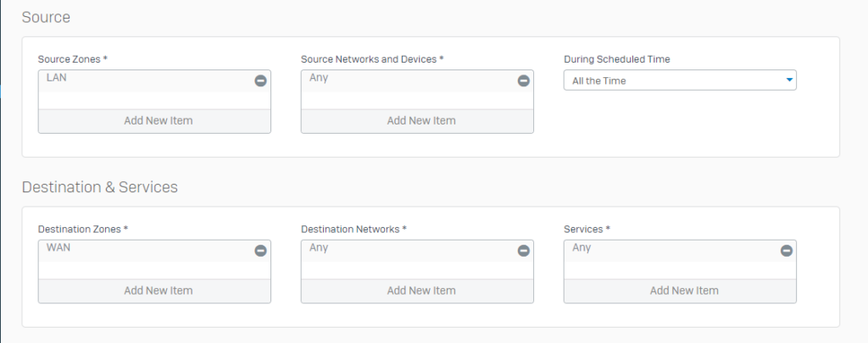The height and width of the screenshot is (343, 868).
Task: Remove Any from Services list
Action: click(786, 251)
